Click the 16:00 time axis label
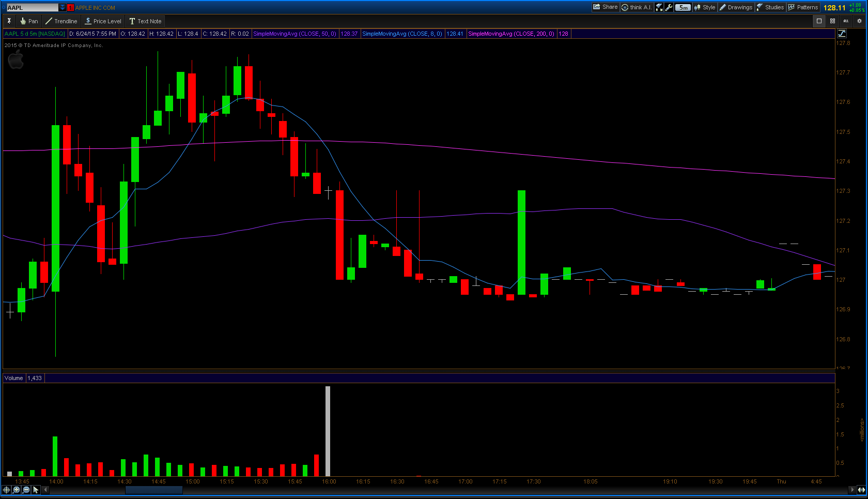This screenshot has width=868, height=499. coord(329,481)
